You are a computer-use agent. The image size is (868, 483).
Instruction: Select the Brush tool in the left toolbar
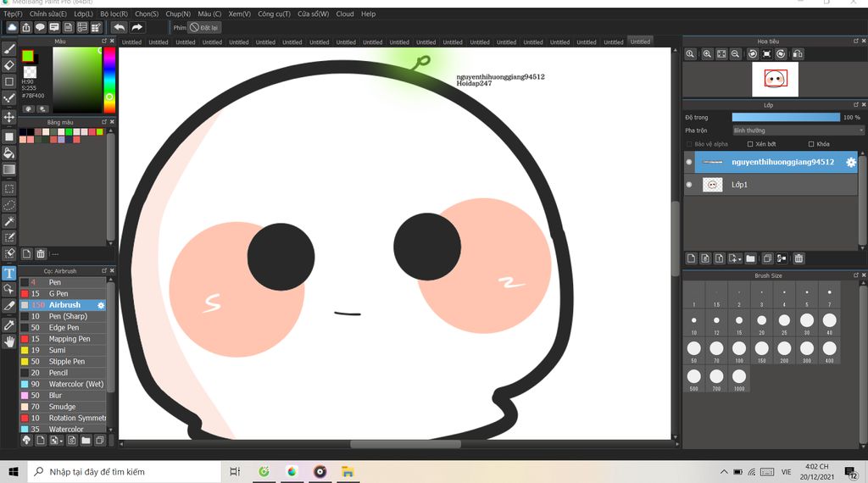[x=9, y=49]
